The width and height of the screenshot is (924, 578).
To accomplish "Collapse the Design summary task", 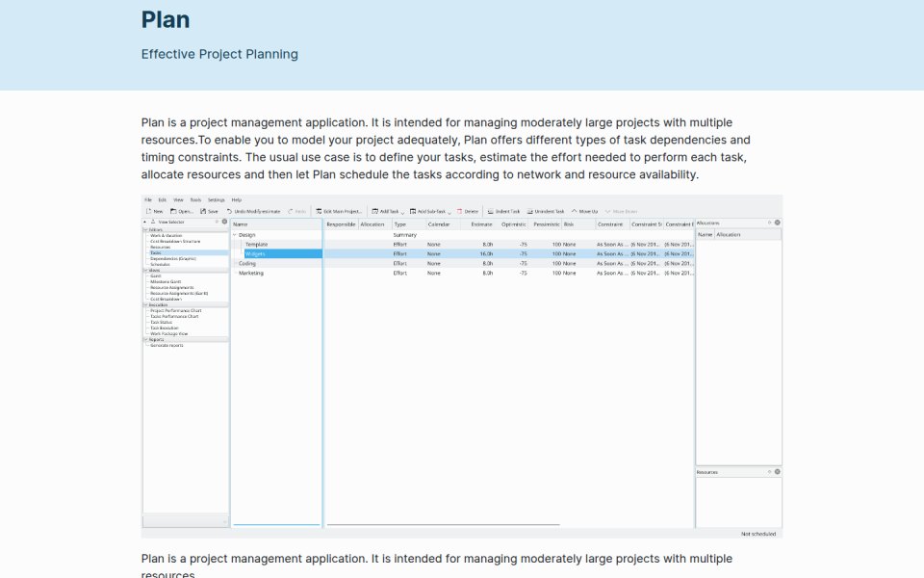I will coord(235,235).
